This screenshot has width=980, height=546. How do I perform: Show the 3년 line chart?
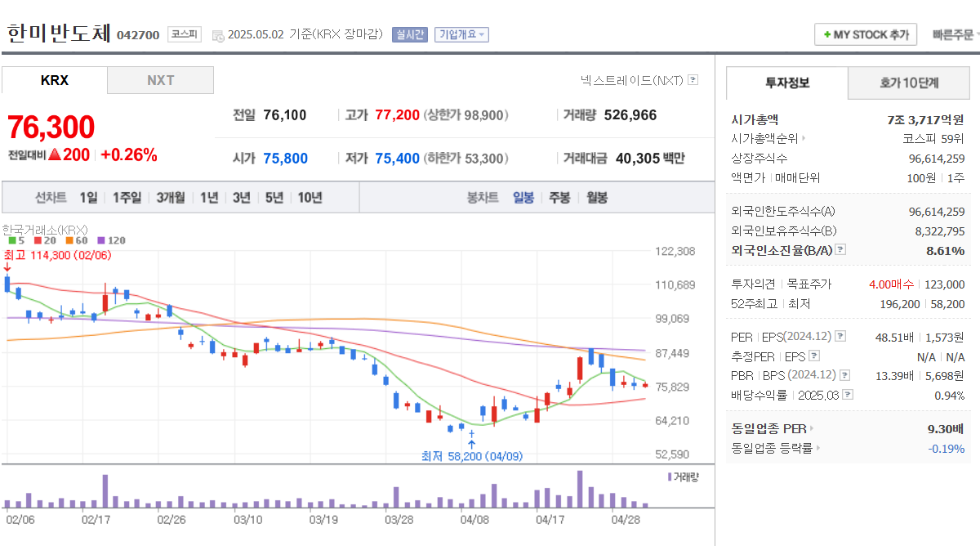[x=241, y=197]
